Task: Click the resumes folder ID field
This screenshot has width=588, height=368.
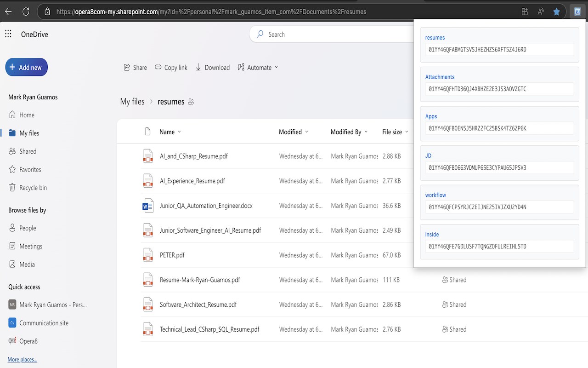Action: (x=499, y=50)
